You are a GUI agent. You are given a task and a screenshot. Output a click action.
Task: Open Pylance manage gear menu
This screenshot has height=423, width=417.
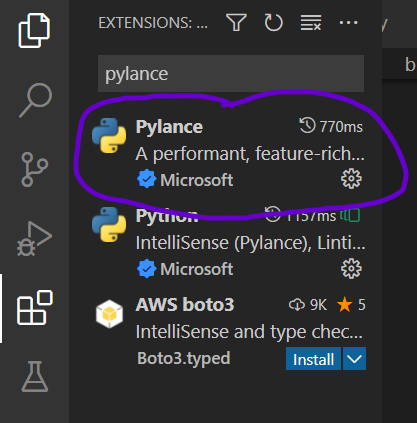(351, 179)
